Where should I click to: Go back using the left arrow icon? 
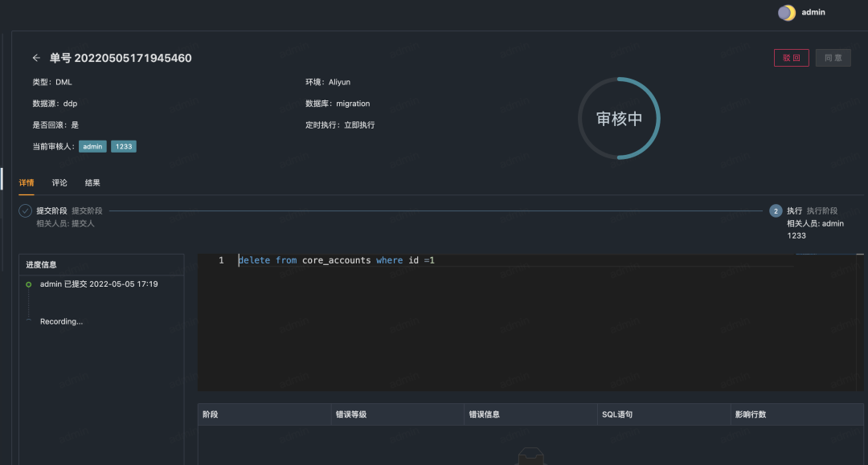pos(36,58)
